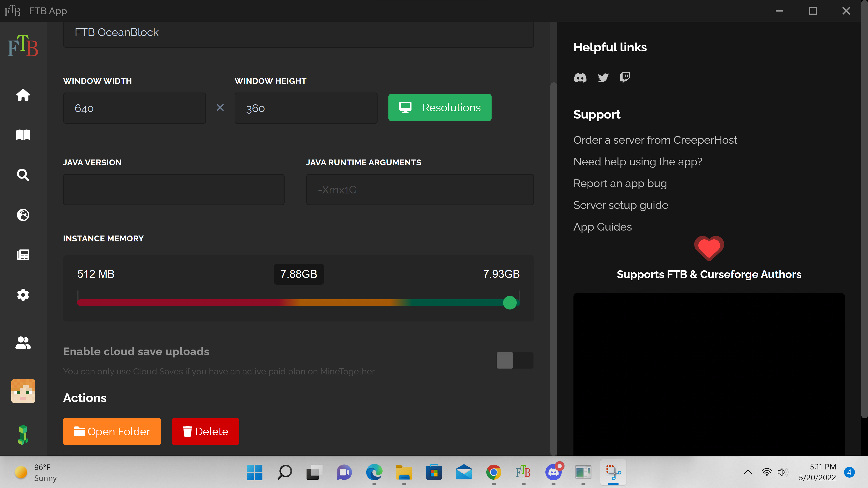Open the globe browse icon in sidebar
The height and width of the screenshot is (488, 868).
23,215
